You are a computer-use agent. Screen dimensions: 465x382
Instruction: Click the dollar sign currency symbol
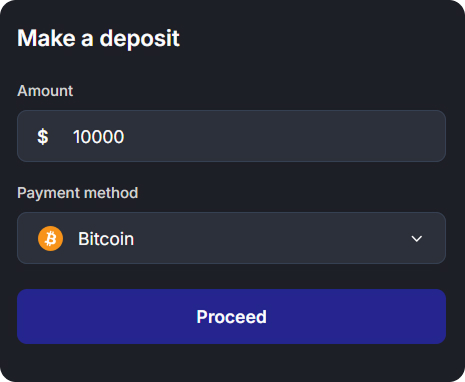(43, 137)
